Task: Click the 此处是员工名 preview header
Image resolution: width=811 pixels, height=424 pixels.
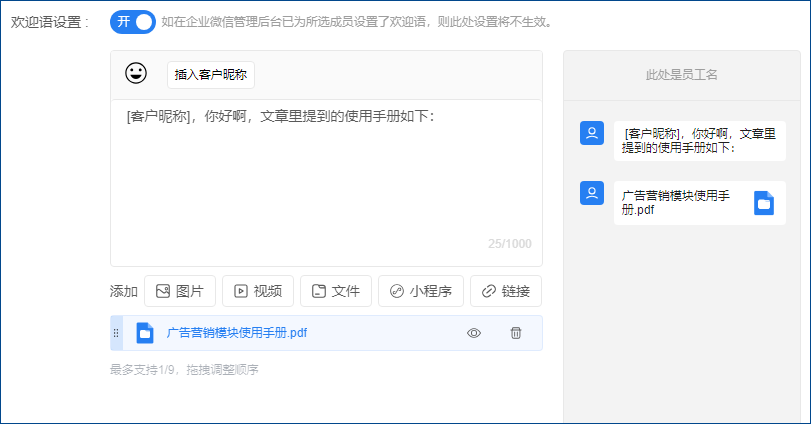Action: 682,75
